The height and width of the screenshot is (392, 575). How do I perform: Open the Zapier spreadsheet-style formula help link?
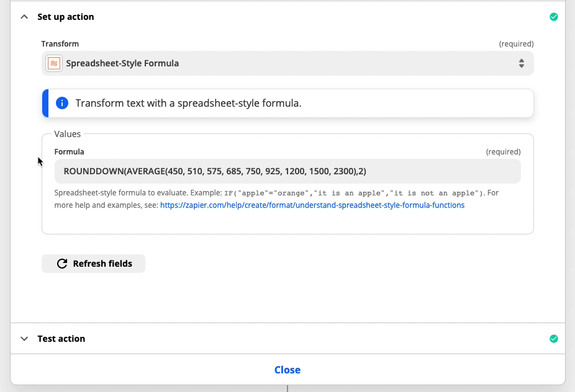point(312,205)
